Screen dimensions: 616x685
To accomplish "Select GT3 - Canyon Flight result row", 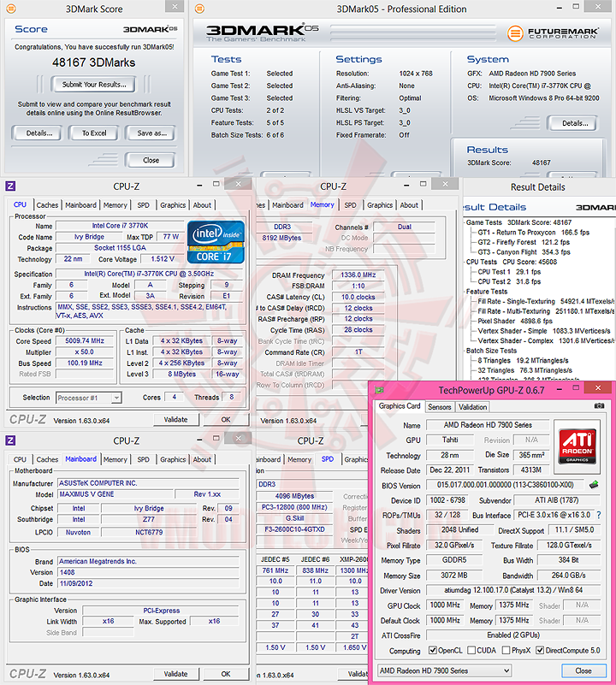I will point(524,252).
